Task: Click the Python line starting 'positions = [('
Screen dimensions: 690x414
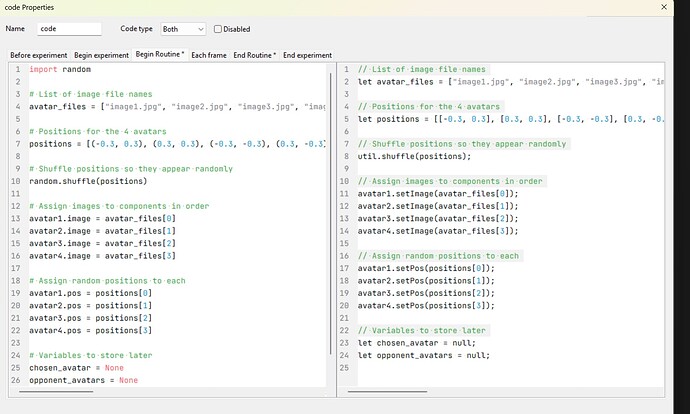Action: pyautogui.click(x=177, y=144)
